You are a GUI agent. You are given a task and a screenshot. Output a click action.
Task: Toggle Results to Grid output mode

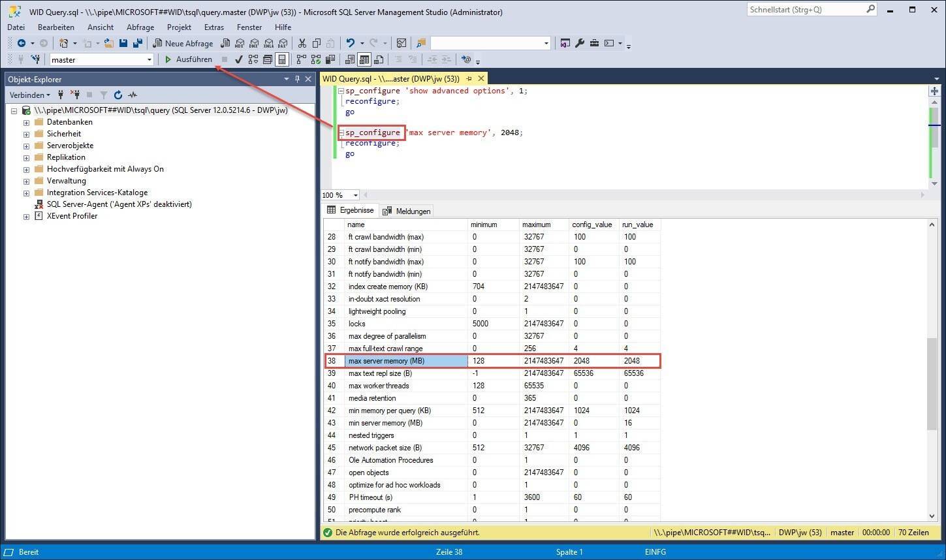pos(364,59)
